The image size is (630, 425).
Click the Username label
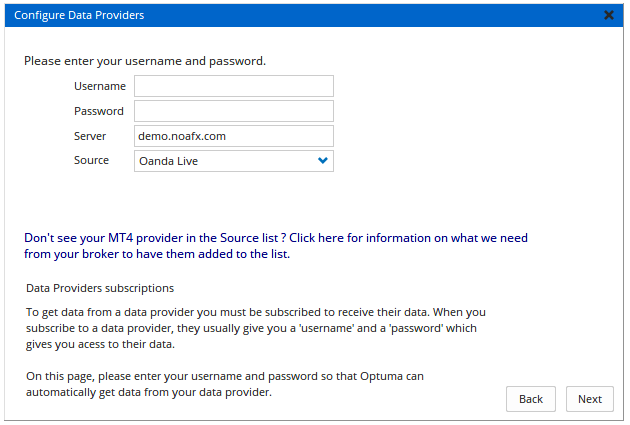coord(99,86)
